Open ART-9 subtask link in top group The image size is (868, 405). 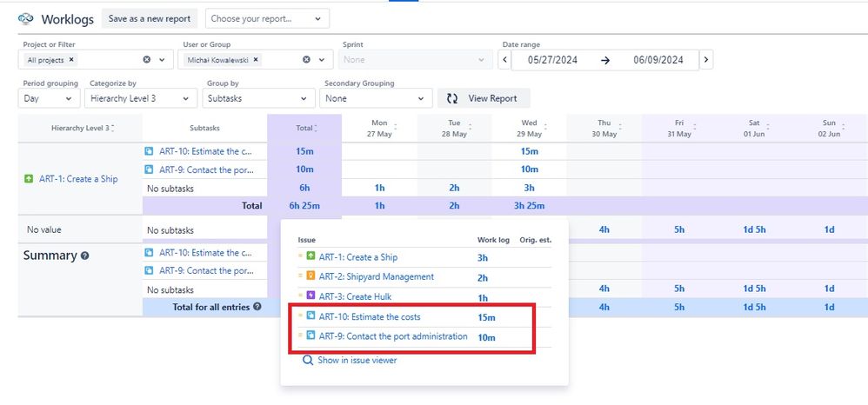click(206, 169)
